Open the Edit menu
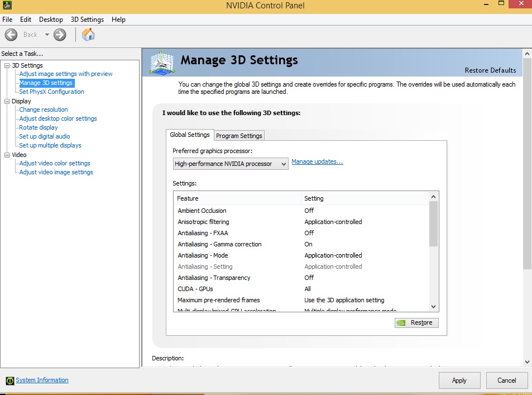Screen dimensions: 532x395 [x=26, y=20]
